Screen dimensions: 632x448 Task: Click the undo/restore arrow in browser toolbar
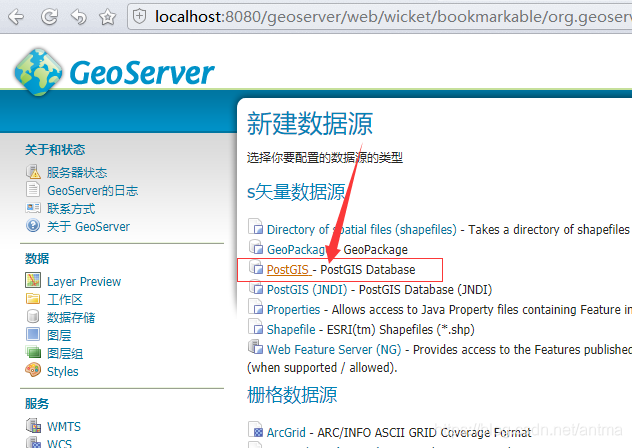click(x=79, y=17)
